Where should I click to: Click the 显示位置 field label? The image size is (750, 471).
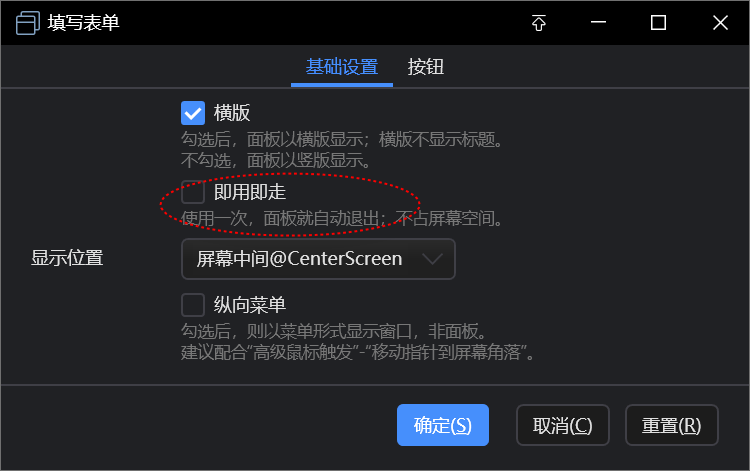67,258
